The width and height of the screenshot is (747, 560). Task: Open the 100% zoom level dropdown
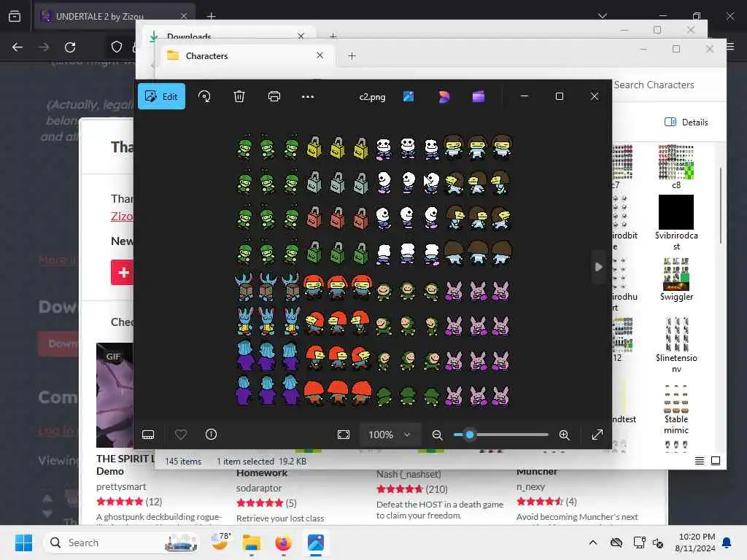tap(390, 435)
